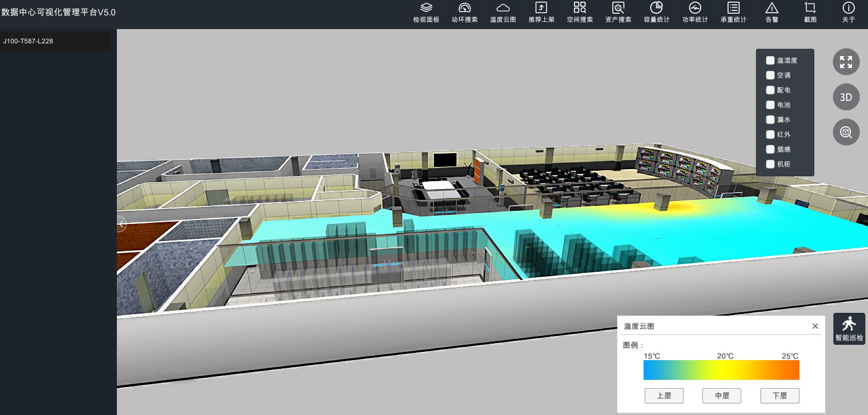Select the 截图 crop screenshot icon
Screen dimensions: 868x415
pos(810,8)
